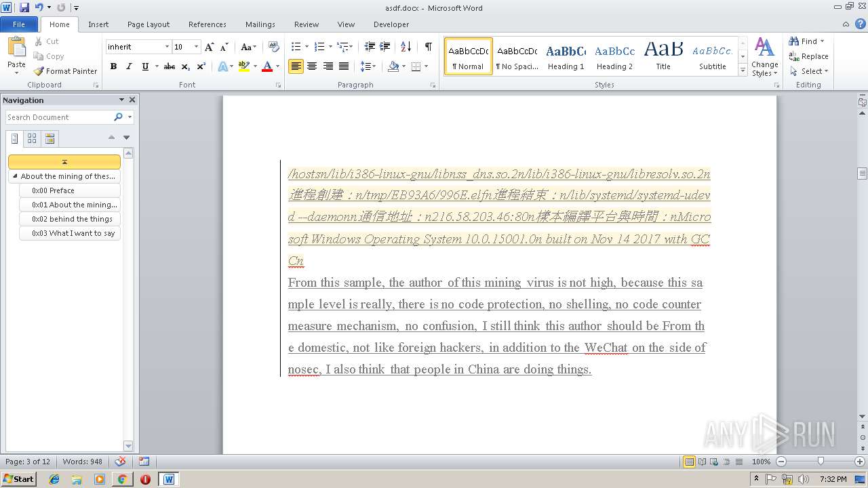Toggle align text left
868x488 pixels.
tap(296, 66)
